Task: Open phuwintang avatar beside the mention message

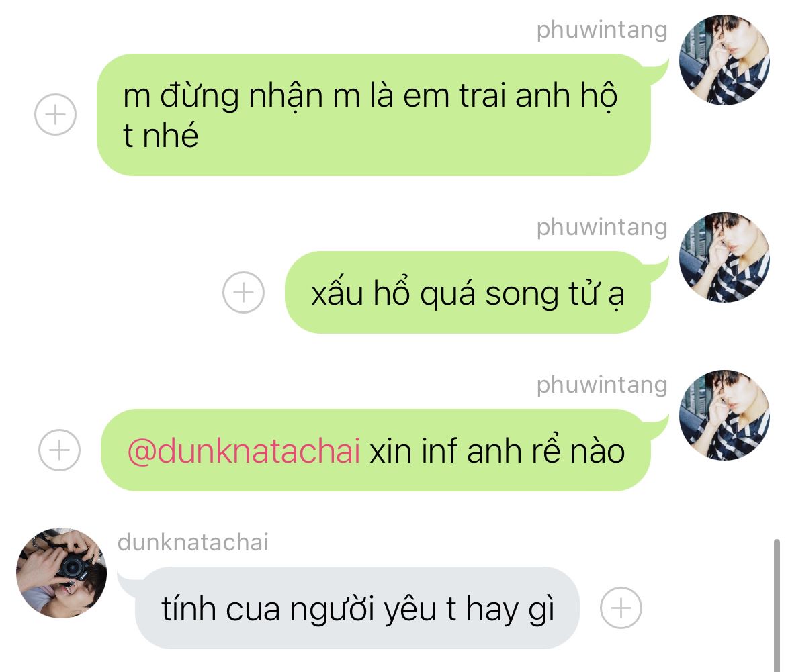Action: (x=724, y=415)
